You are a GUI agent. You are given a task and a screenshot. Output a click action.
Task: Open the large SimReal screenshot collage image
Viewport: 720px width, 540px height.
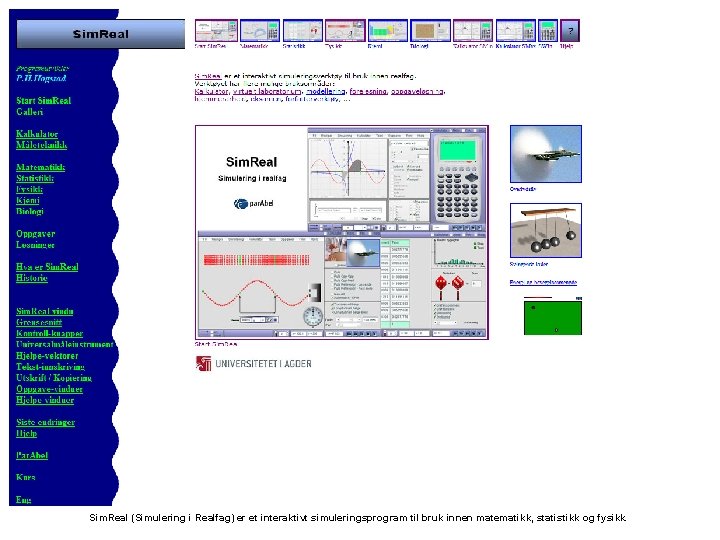click(342, 232)
